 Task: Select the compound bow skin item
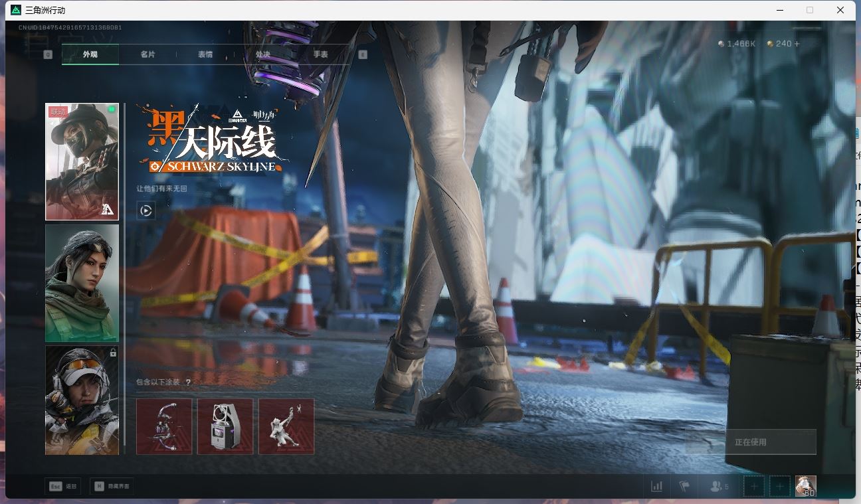click(164, 426)
